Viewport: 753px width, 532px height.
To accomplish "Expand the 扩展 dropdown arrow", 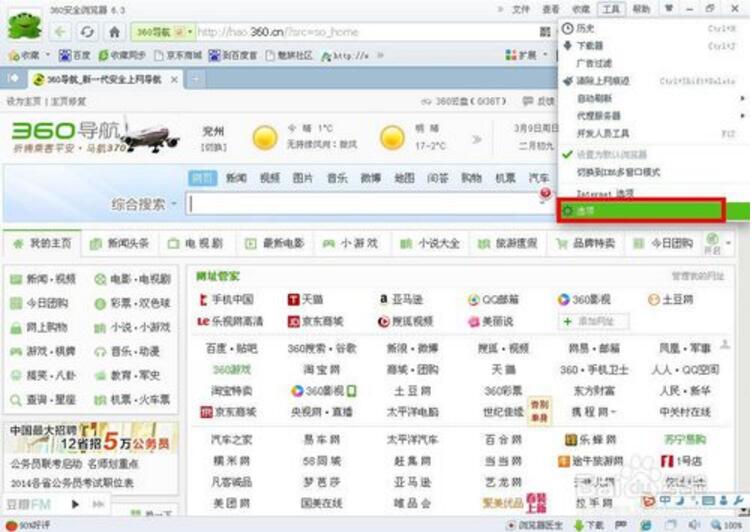I will [546, 55].
